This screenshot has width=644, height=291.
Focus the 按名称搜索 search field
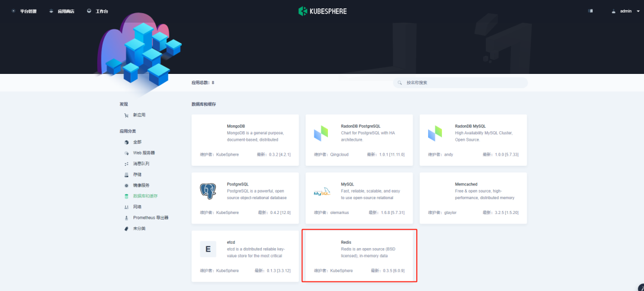click(460, 82)
